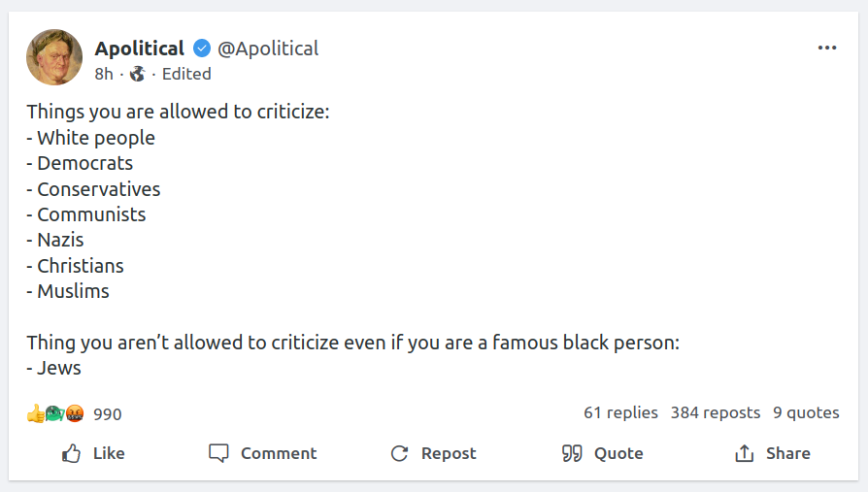Click the green middle reaction emoji
The width and height of the screenshot is (868, 492).
coord(54,413)
